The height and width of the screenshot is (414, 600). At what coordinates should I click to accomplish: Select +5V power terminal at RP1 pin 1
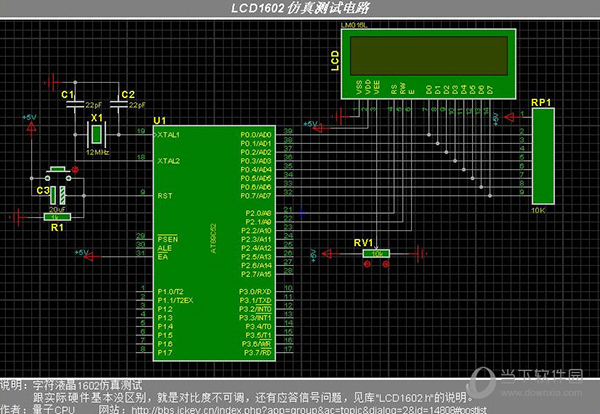[x=509, y=117]
